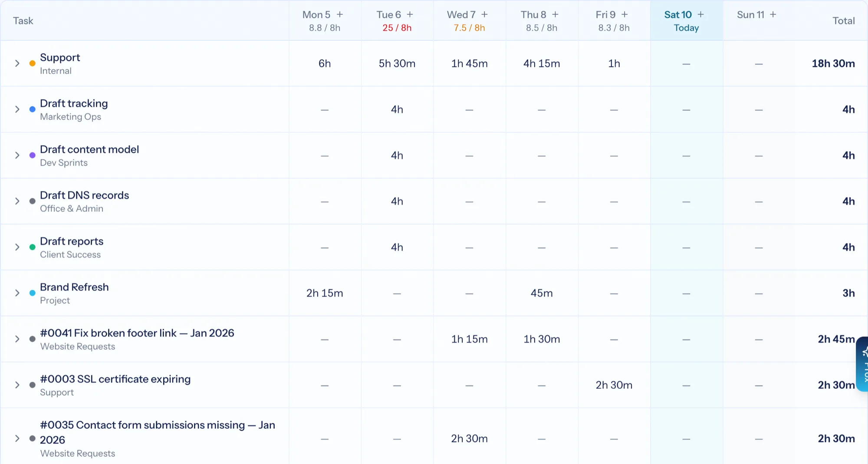
Task: Expand the #0003 SSL certificate expiring row
Action: [17, 385]
